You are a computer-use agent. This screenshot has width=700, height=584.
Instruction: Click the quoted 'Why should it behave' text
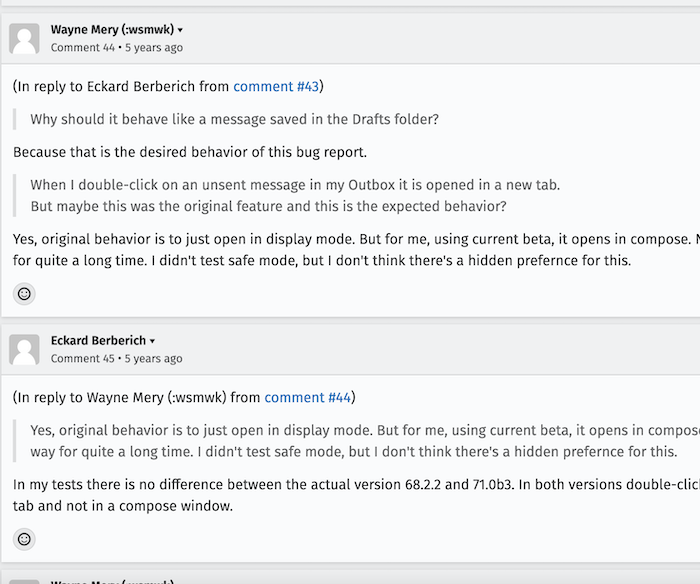click(x=234, y=119)
